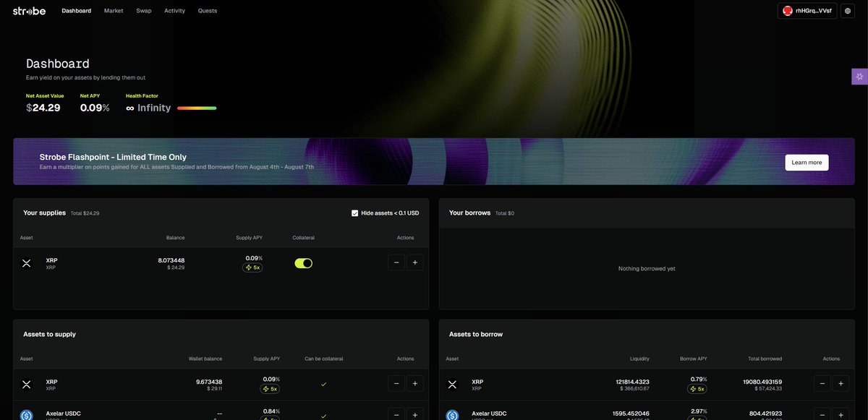
Task: Click the infinity Health Factor value
Action: (x=148, y=108)
